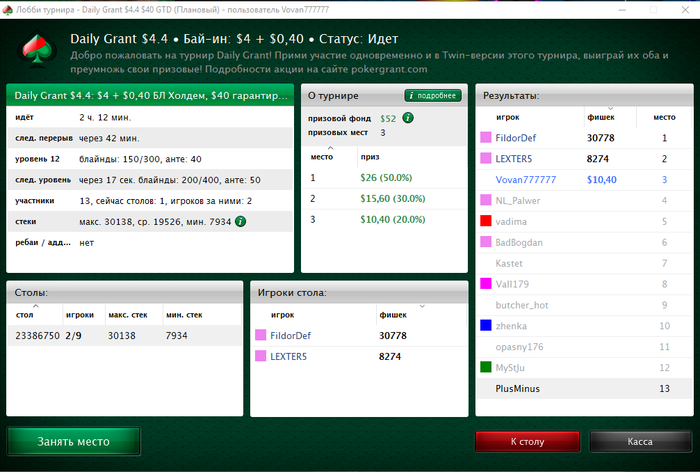
Task: Click FildorDef's swatch in table players list
Action: (x=261, y=335)
